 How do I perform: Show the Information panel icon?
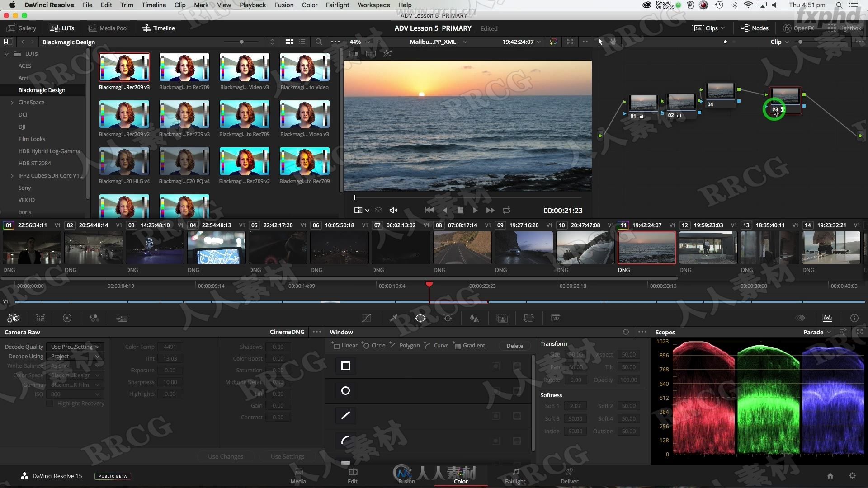click(854, 318)
